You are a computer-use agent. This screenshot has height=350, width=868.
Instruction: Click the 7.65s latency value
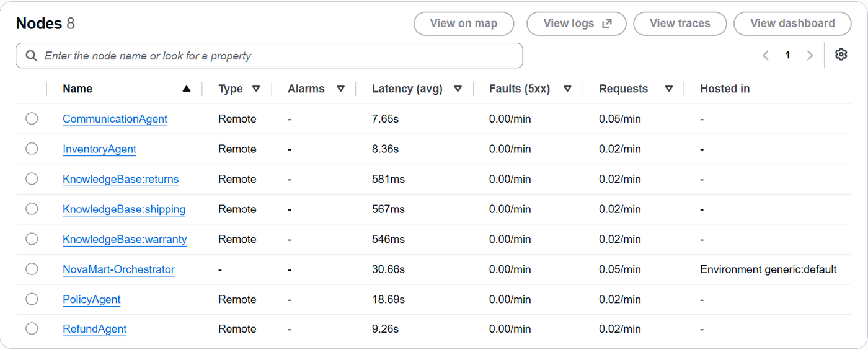[x=385, y=119]
